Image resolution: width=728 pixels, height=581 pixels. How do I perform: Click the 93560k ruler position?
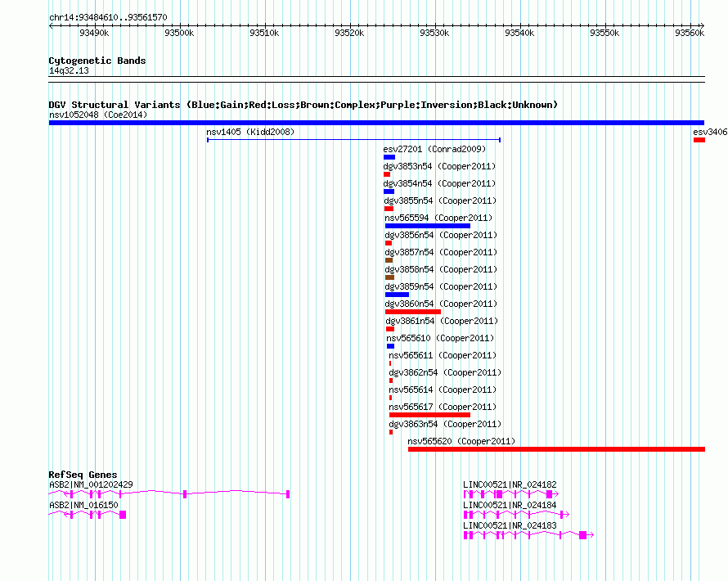pyautogui.click(x=690, y=33)
